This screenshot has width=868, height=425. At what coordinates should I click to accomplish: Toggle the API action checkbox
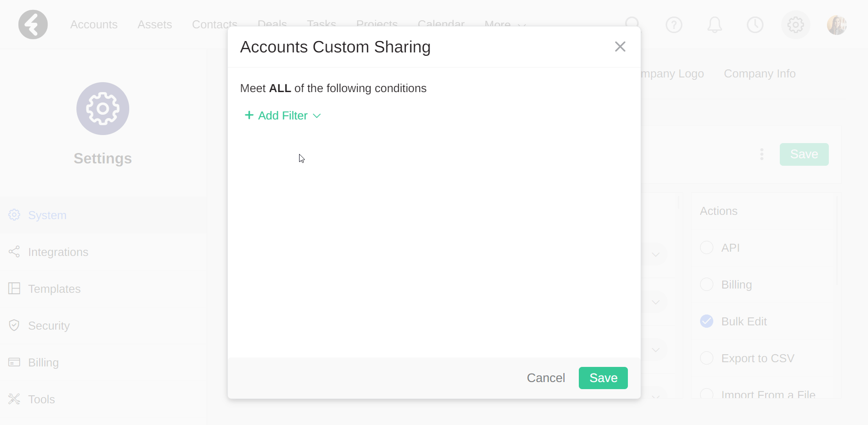(706, 247)
